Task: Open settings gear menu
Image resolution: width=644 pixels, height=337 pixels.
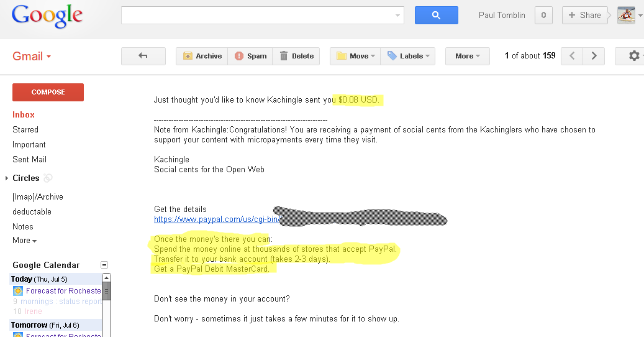Action: coord(632,56)
